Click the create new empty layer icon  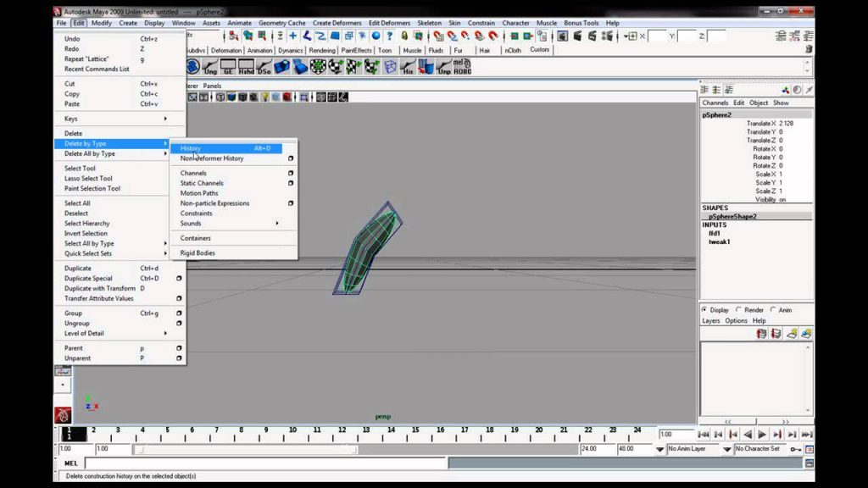coord(792,334)
